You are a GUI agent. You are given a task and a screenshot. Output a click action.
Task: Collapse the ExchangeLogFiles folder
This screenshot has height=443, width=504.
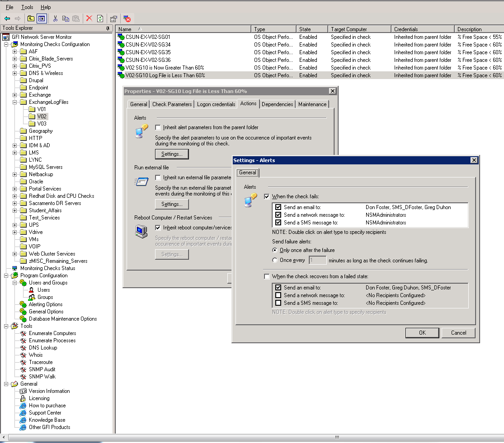(x=14, y=102)
